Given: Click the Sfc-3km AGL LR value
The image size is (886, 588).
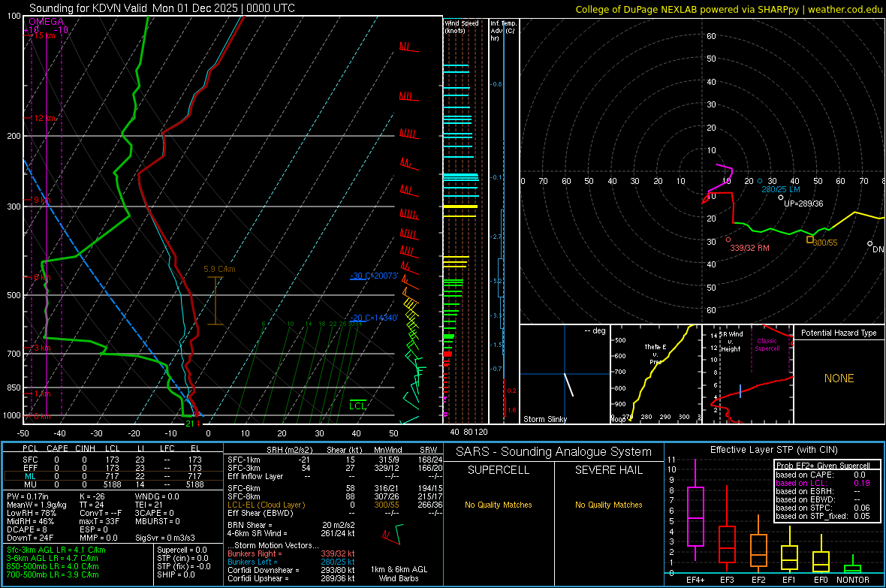Looking at the screenshot, I should (x=56, y=550).
